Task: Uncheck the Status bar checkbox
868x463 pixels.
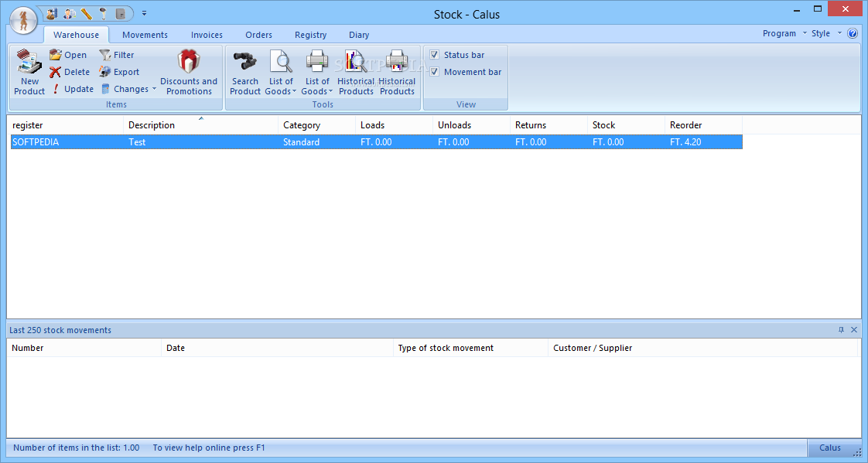Action: [435, 55]
